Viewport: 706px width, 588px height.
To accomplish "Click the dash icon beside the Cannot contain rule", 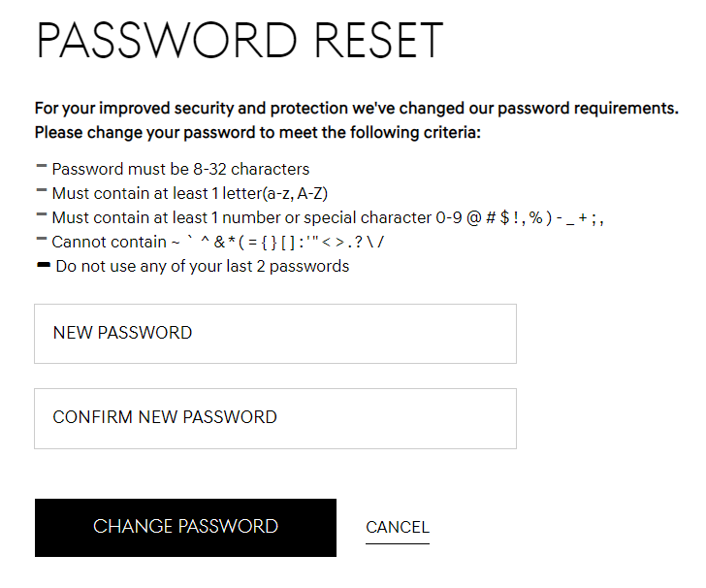I will point(41,240).
